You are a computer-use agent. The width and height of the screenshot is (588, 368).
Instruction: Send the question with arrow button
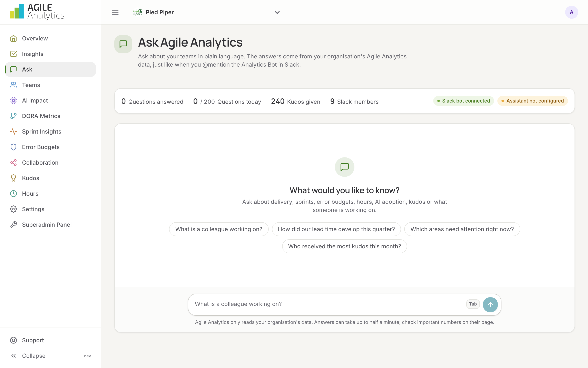coord(490,304)
